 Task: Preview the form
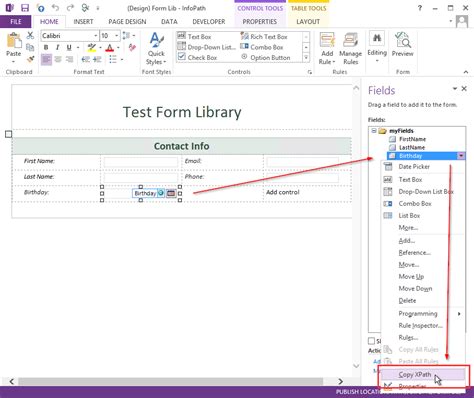[402, 45]
